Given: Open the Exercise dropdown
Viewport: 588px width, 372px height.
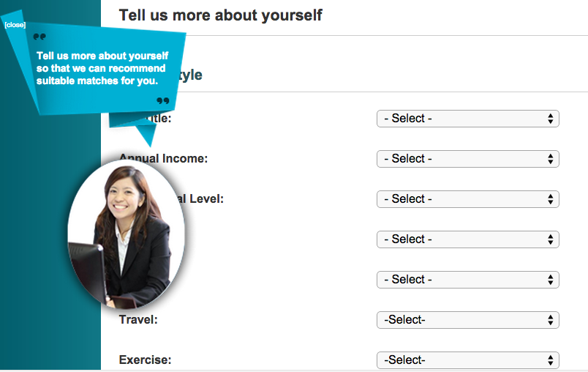Looking at the screenshot, I should point(467,360).
